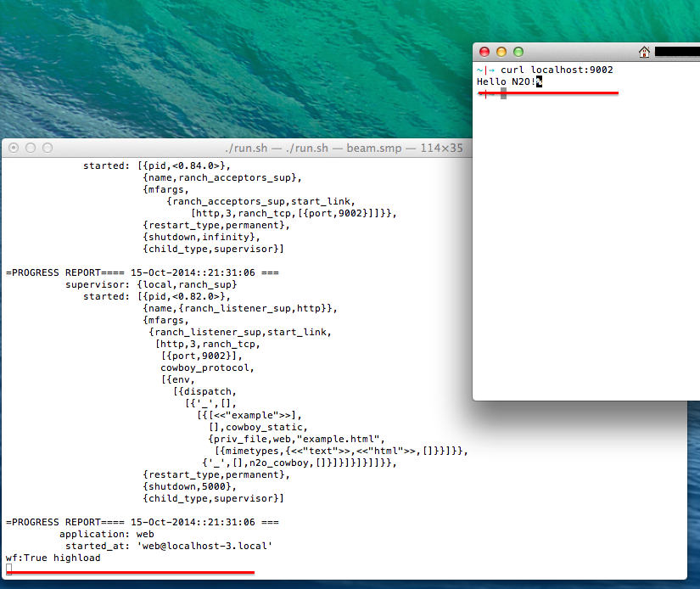Click the "wf:True highload" log line
This screenshot has width=700, height=589.
(53, 558)
